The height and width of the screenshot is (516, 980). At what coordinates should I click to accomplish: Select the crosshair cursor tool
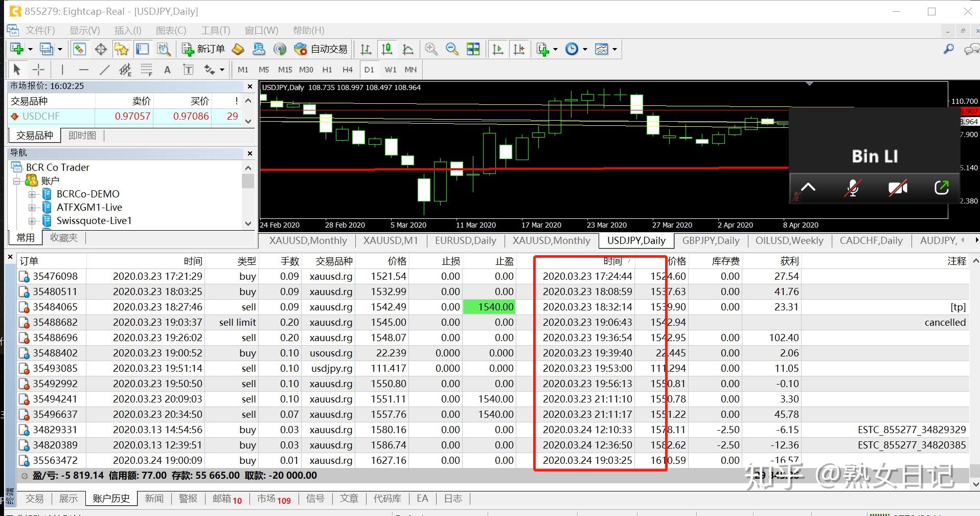(38, 70)
